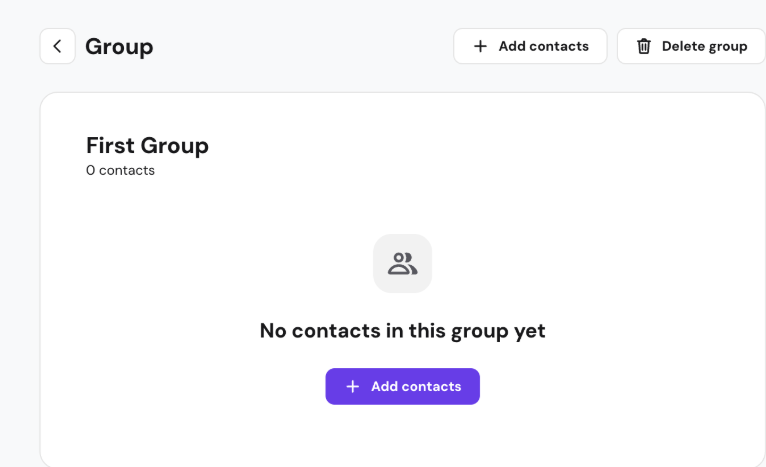Click the word yet in empty message
This screenshot has height=467, width=766.
[x=527, y=331]
